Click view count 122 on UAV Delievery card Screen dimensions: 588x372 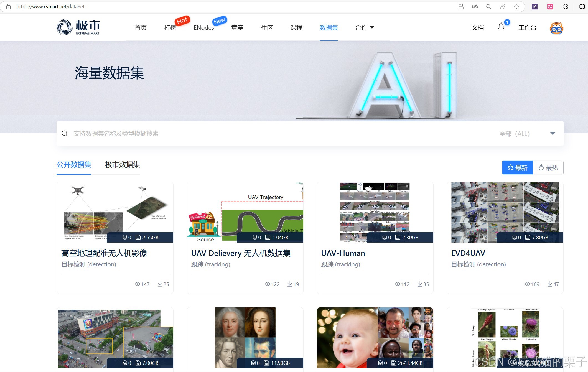pyautogui.click(x=272, y=284)
